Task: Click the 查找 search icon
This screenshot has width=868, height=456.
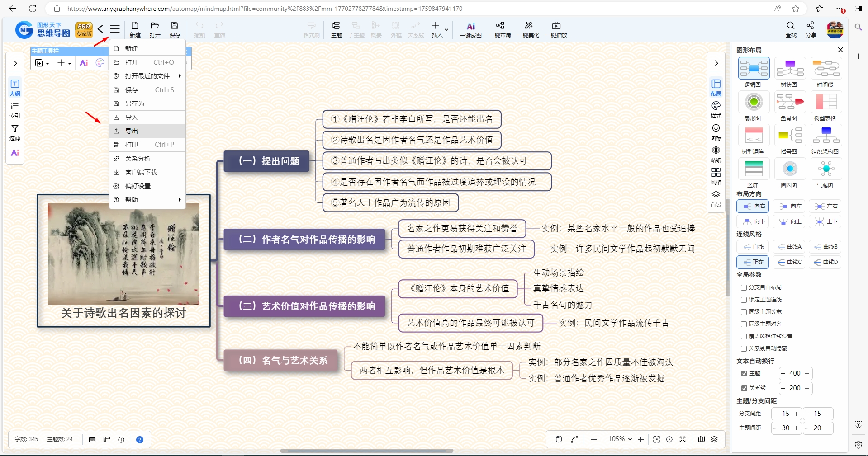Action: click(x=791, y=29)
